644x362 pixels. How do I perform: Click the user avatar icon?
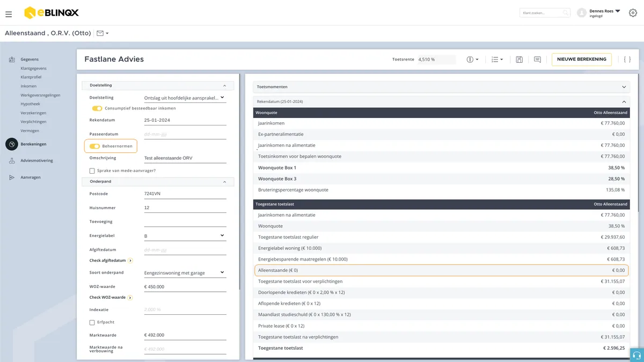(x=581, y=13)
